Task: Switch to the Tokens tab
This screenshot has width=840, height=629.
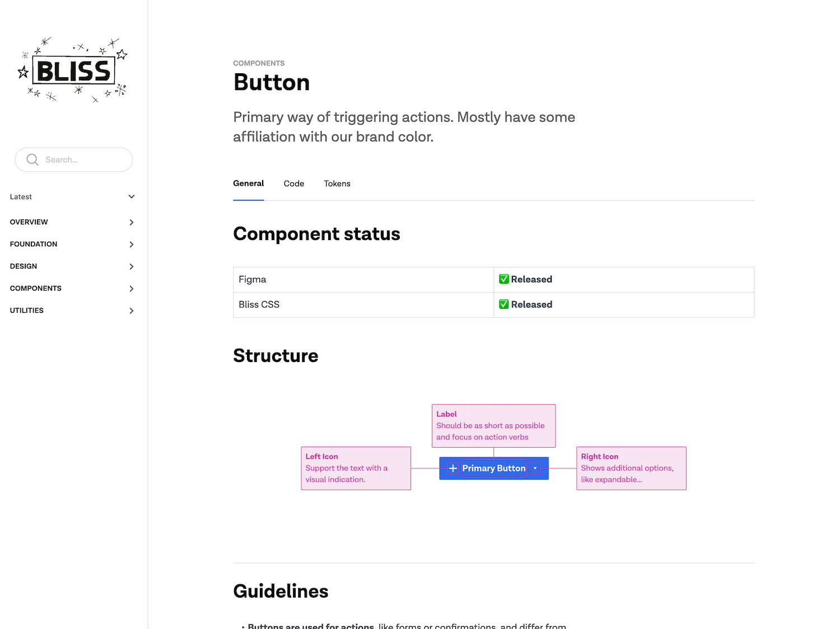Action: (337, 184)
